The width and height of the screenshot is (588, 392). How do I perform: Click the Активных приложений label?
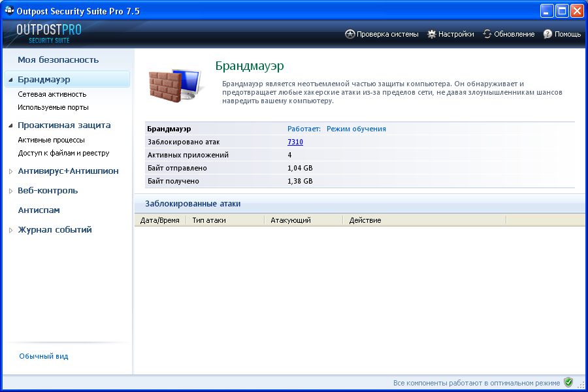188,155
